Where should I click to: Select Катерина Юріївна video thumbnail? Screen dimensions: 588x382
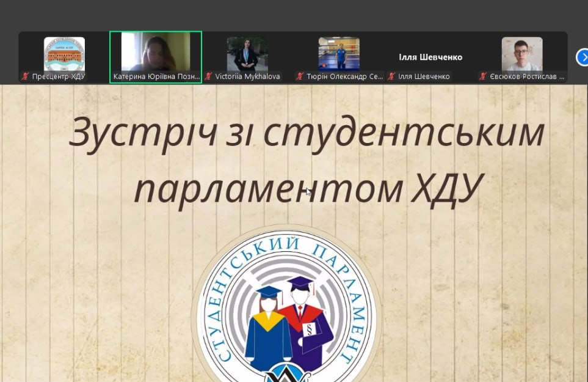point(156,57)
